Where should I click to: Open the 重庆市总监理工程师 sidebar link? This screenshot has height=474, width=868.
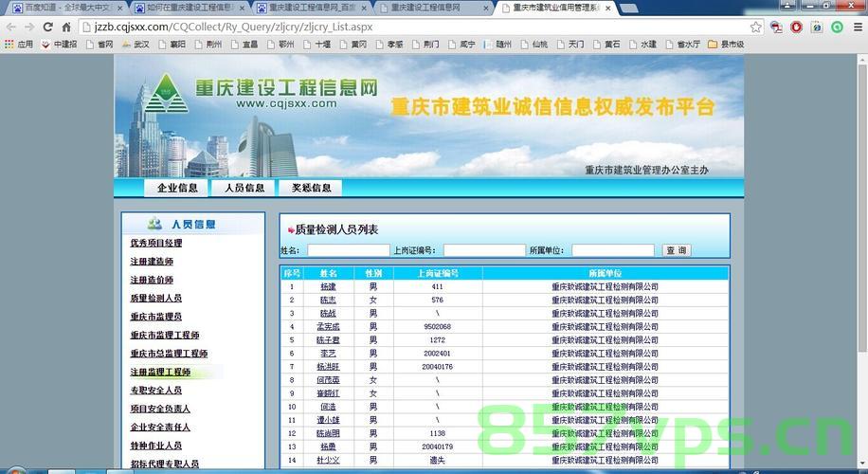[x=169, y=354]
